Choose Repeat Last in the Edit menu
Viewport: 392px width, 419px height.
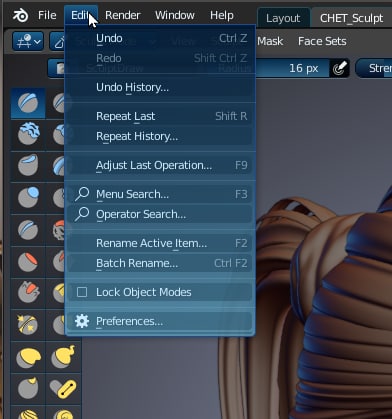[x=160, y=116]
